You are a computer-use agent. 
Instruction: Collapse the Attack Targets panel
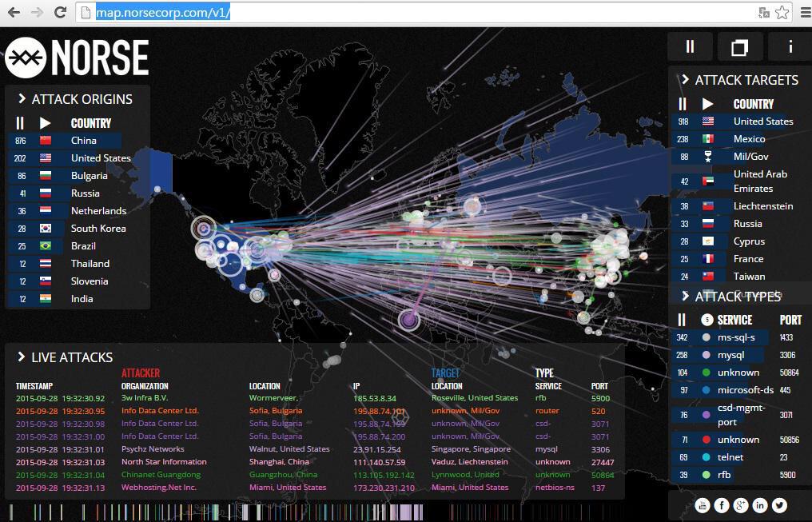tap(685, 79)
